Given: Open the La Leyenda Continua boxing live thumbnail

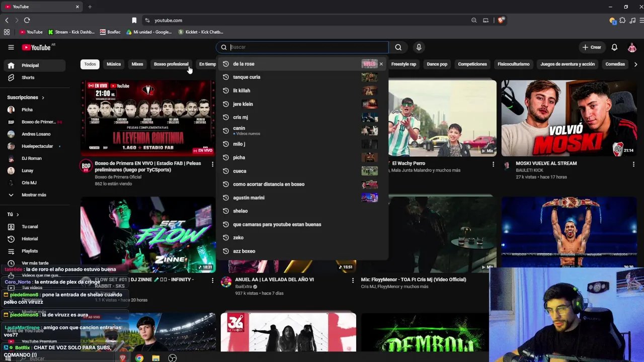Looking at the screenshot, I should click(148, 118).
